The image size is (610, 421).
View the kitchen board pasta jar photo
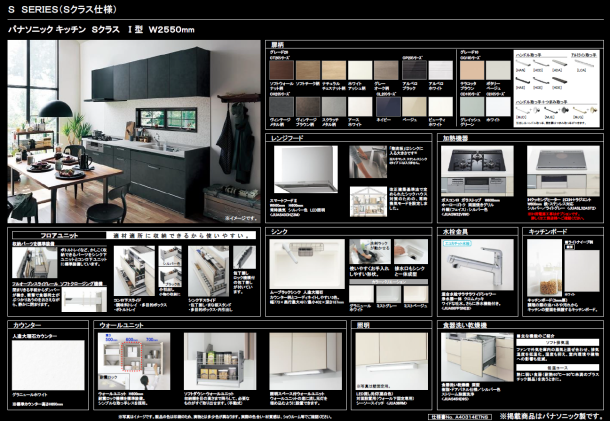point(544,268)
